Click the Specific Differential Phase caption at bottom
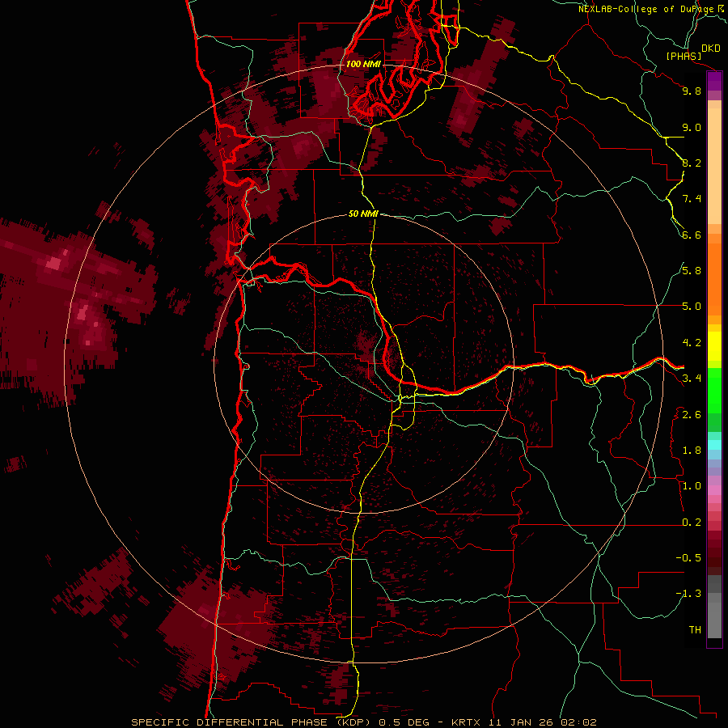The width and height of the screenshot is (728, 728). (x=363, y=722)
